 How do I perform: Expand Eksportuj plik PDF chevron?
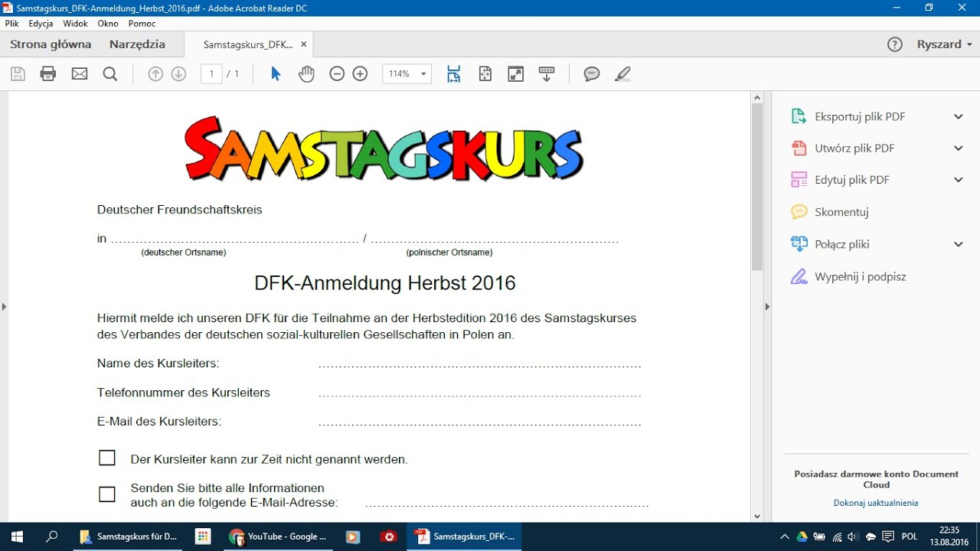[x=958, y=116]
